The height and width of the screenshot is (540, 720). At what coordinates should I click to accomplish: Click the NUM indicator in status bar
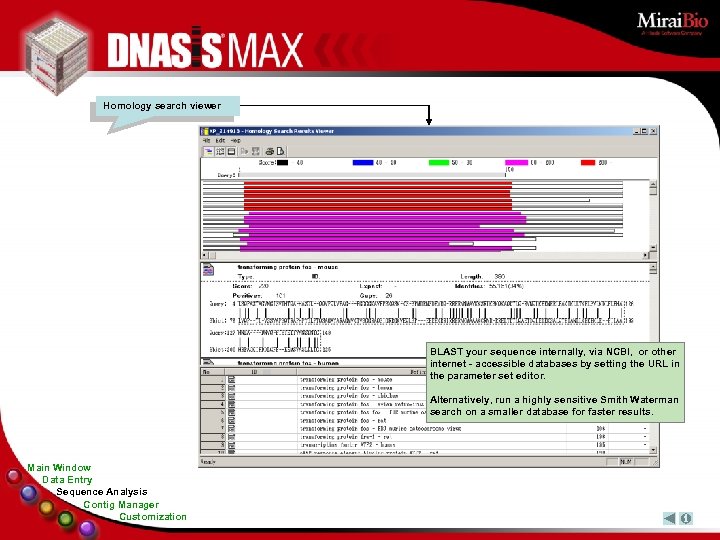625,462
